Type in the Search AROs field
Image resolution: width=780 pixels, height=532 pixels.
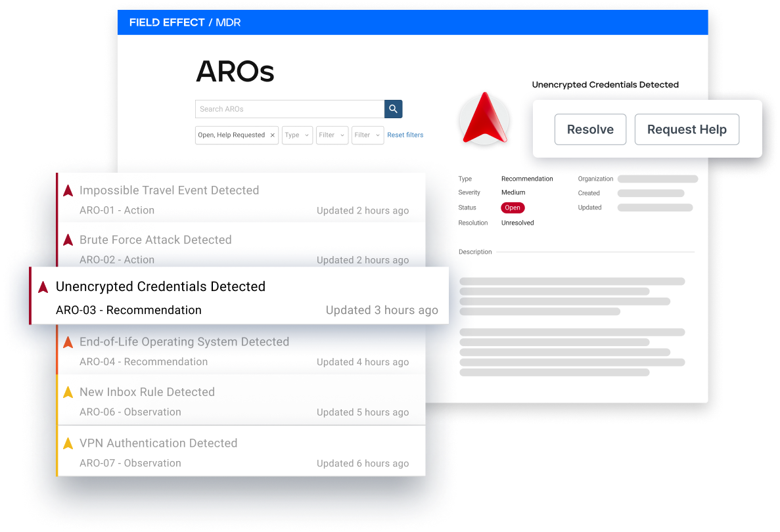point(289,109)
